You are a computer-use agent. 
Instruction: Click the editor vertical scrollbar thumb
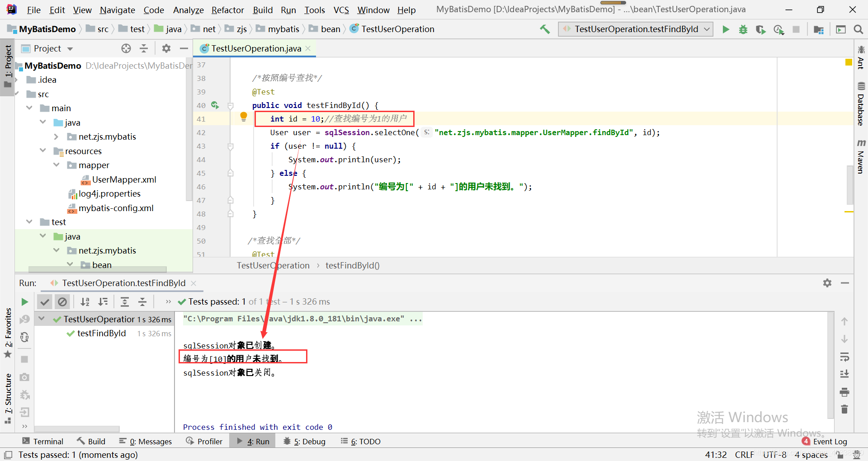click(x=850, y=185)
